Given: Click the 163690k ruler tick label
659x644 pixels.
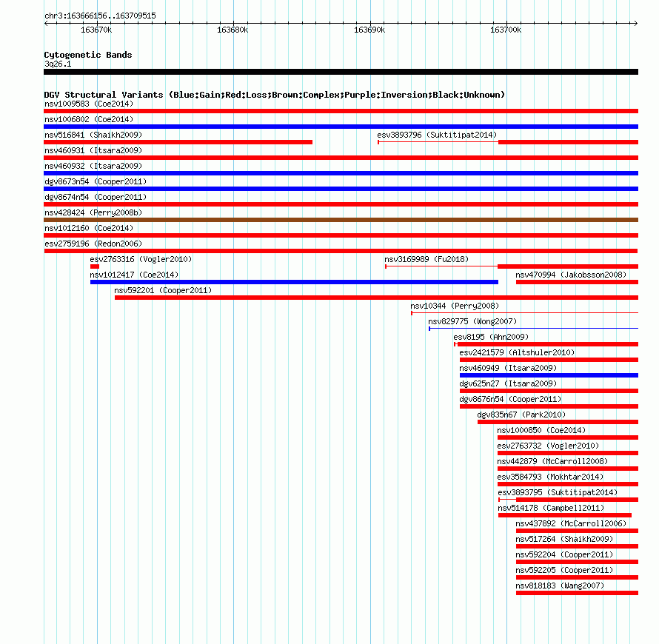Looking at the screenshot, I should pyautogui.click(x=369, y=30).
